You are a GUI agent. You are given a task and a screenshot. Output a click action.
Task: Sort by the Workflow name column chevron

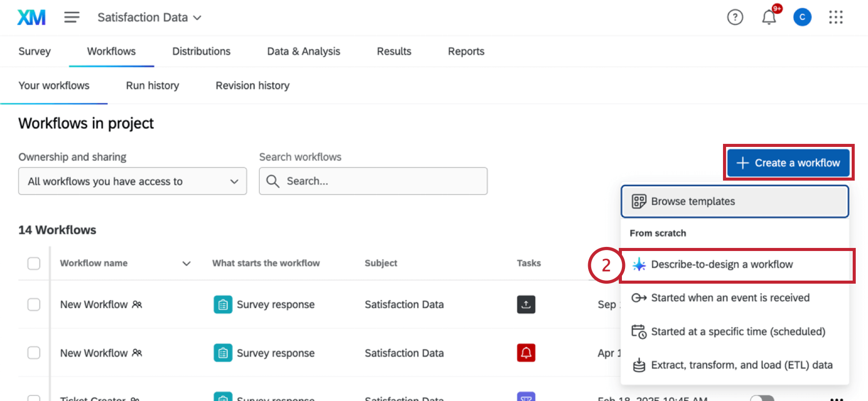[x=186, y=263]
